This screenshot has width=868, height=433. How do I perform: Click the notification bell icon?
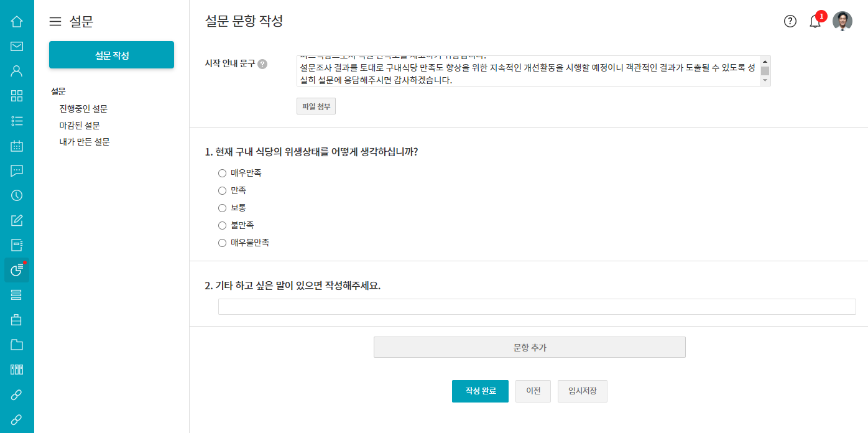pyautogui.click(x=815, y=22)
